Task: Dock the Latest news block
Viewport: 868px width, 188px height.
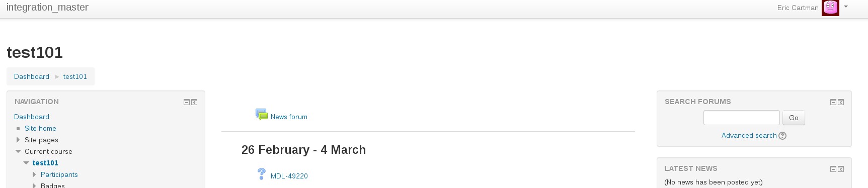Action: click(x=841, y=169)
